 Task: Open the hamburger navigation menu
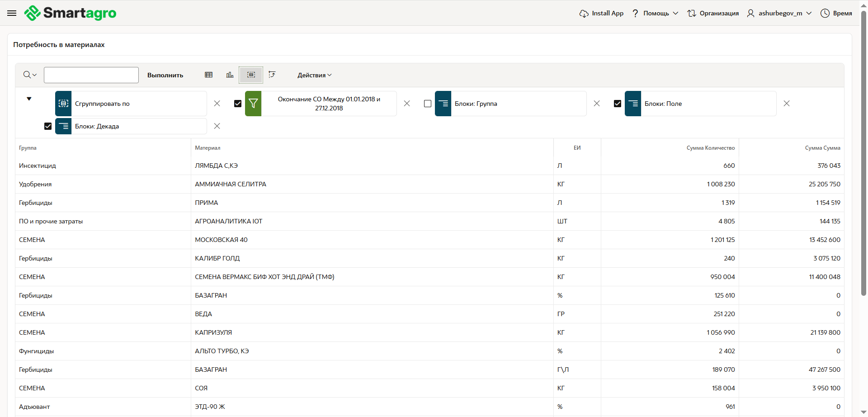click(x=12, y=13)
